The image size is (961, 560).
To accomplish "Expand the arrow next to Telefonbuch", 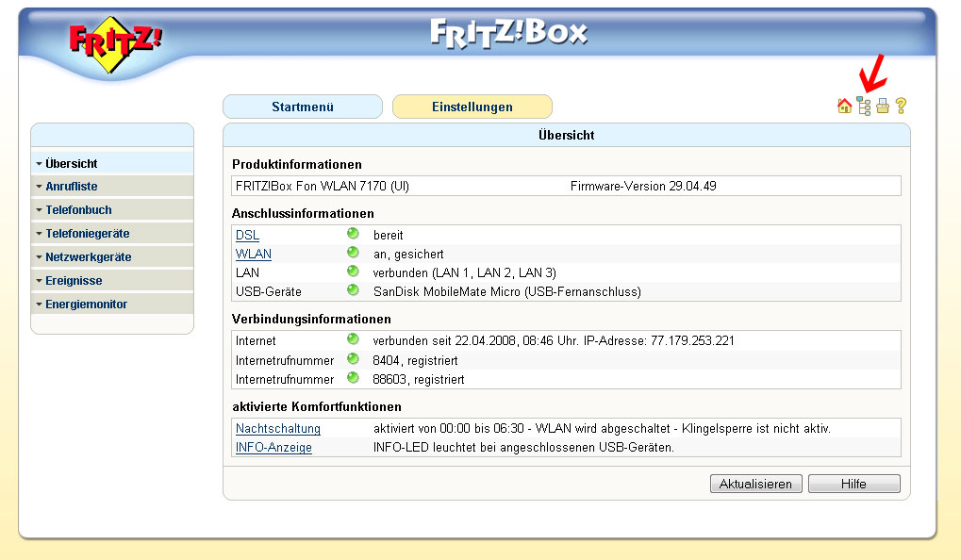I will coord(39,209).
